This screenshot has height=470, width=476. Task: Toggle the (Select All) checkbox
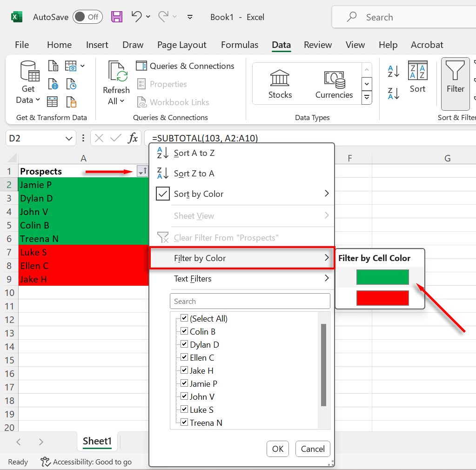click(184, 319)
